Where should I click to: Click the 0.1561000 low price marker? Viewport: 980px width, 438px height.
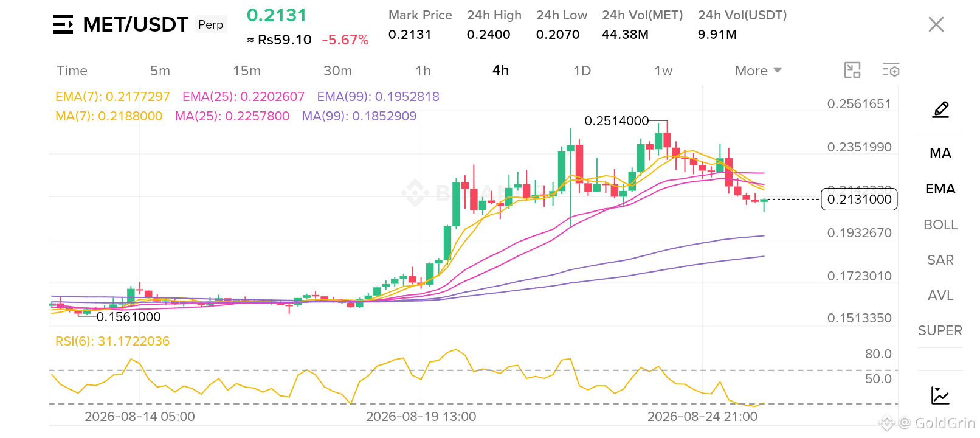pyautogui.click(x=128, y=317)
